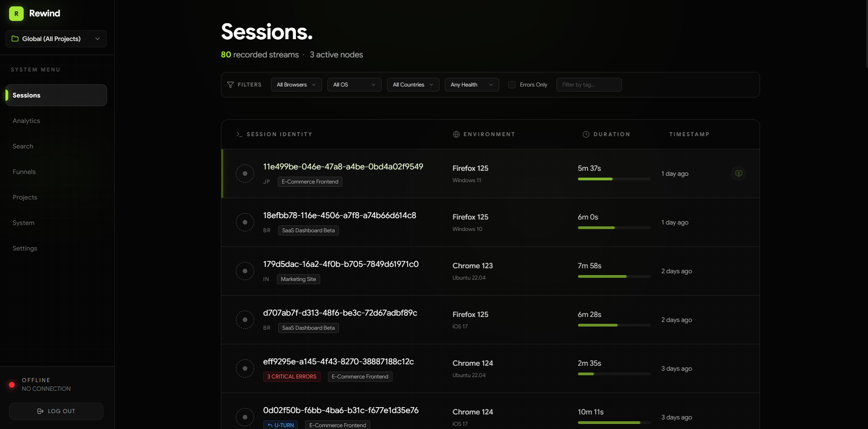Image resolution: width=868 pixels, height=429 pixels.
Task: Open the All Countries dropdown
Action: [x=413, y=85]
